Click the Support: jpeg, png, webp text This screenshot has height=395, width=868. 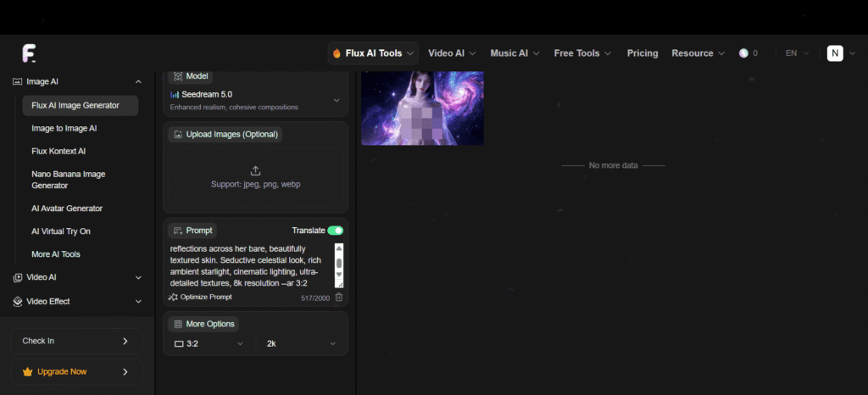(x=255, y=184)
